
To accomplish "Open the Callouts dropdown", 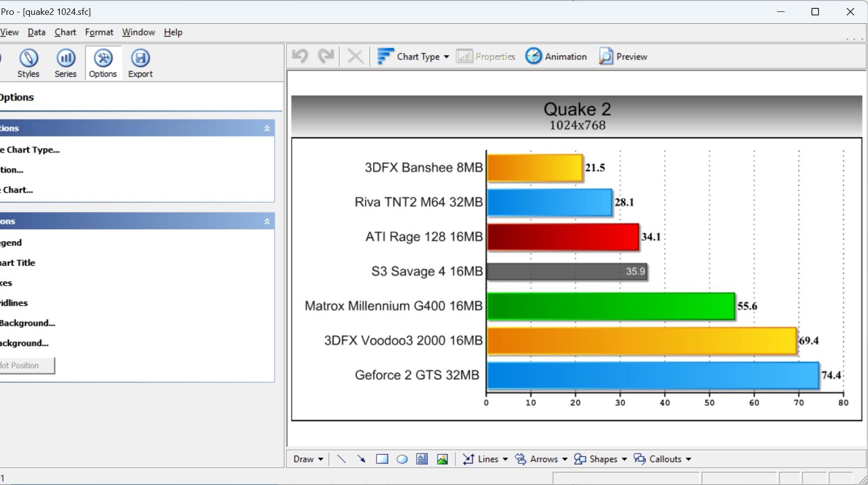I will 663,459.
